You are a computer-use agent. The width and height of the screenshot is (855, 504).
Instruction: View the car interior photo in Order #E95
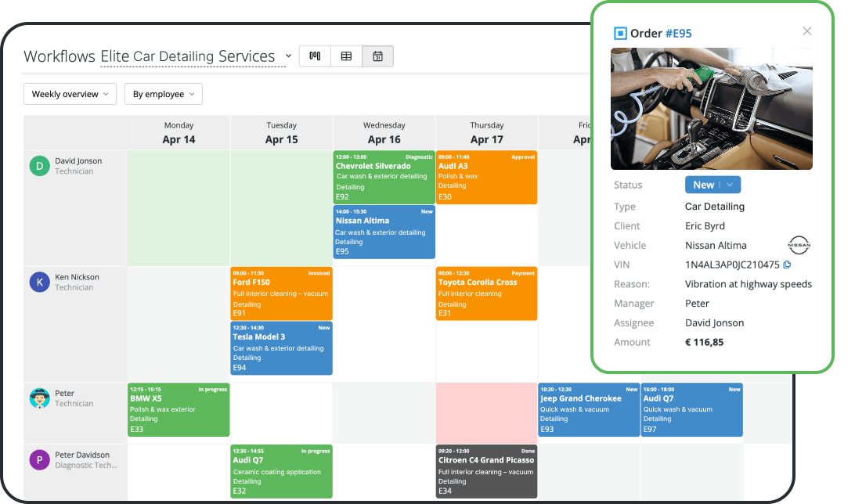click(711, 109)
